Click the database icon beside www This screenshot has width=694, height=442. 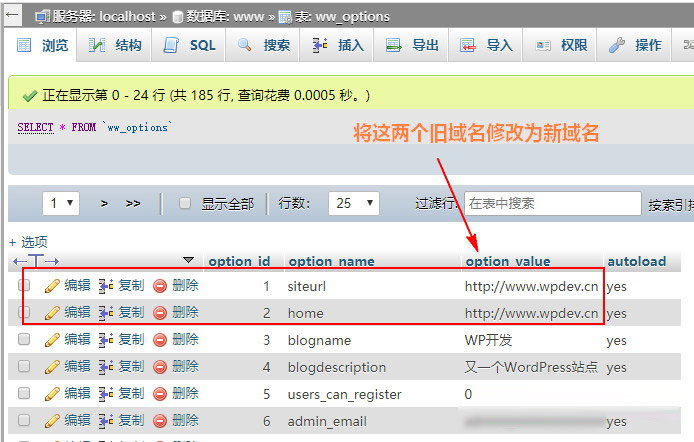click(177, 17)
